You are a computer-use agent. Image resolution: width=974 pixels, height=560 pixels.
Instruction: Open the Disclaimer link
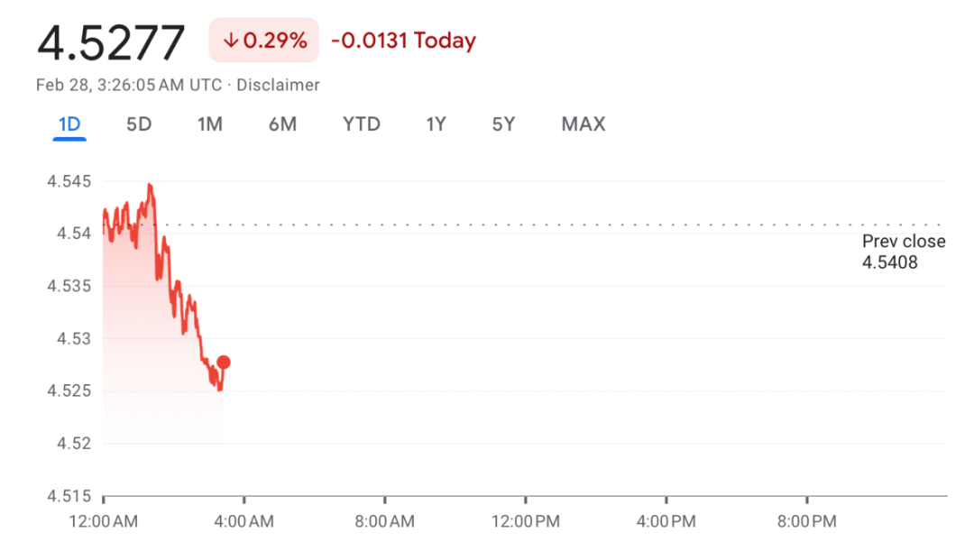coord(279,86)
